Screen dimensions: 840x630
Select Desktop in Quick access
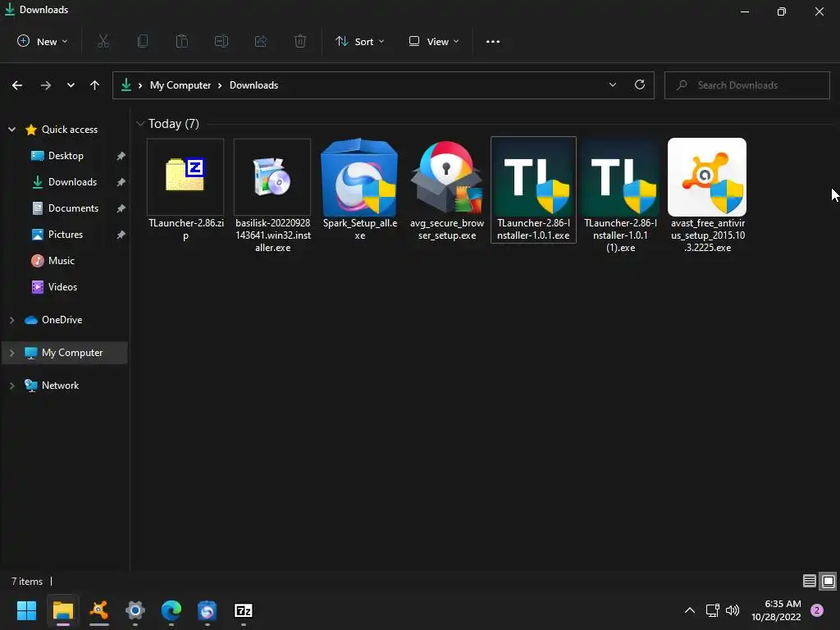click(66, 155)
